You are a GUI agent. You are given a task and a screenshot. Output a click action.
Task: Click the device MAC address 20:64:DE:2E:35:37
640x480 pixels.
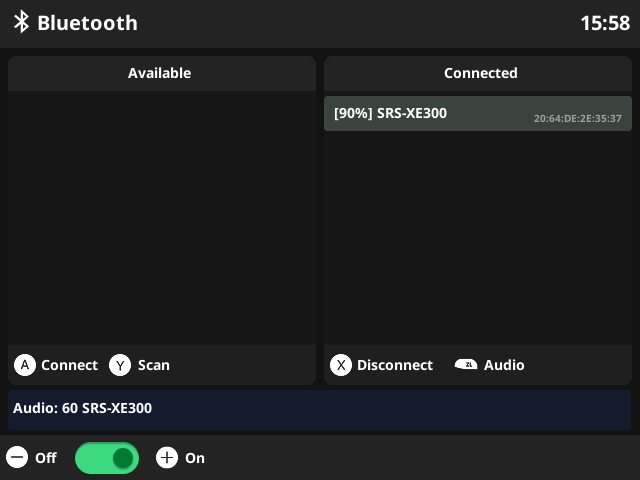(577, 119)
